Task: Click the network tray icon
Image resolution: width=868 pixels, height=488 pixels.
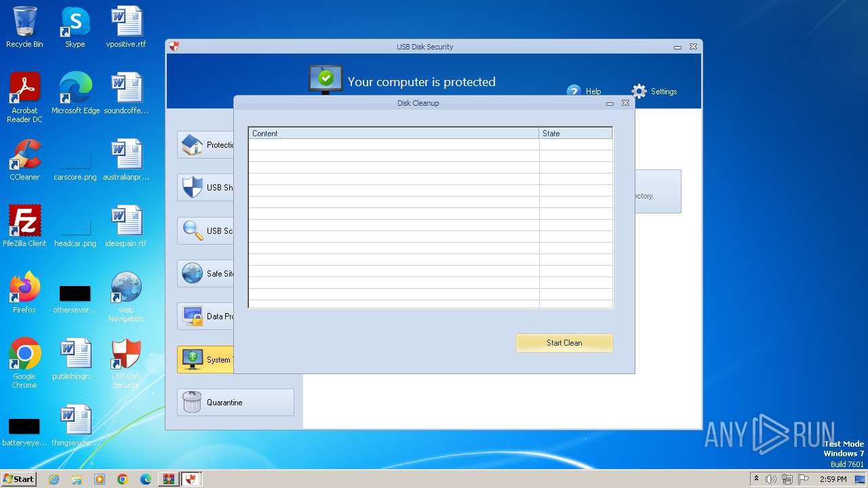Action: (x=787, y=479)
